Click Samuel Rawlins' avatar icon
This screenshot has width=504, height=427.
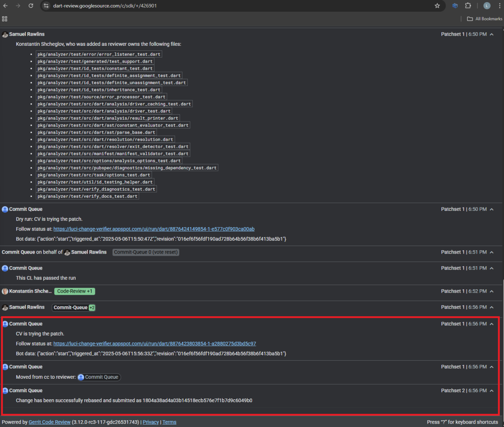[x=5, y=34]
